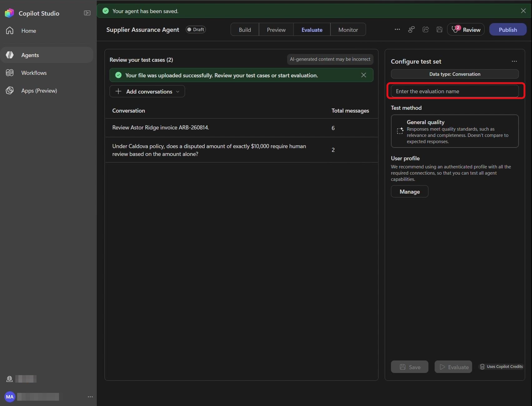Image resolution: width=532 pixels, height=406 pixels.
Task: Select the Evaluate tab
Action: (x=312, y=30)
